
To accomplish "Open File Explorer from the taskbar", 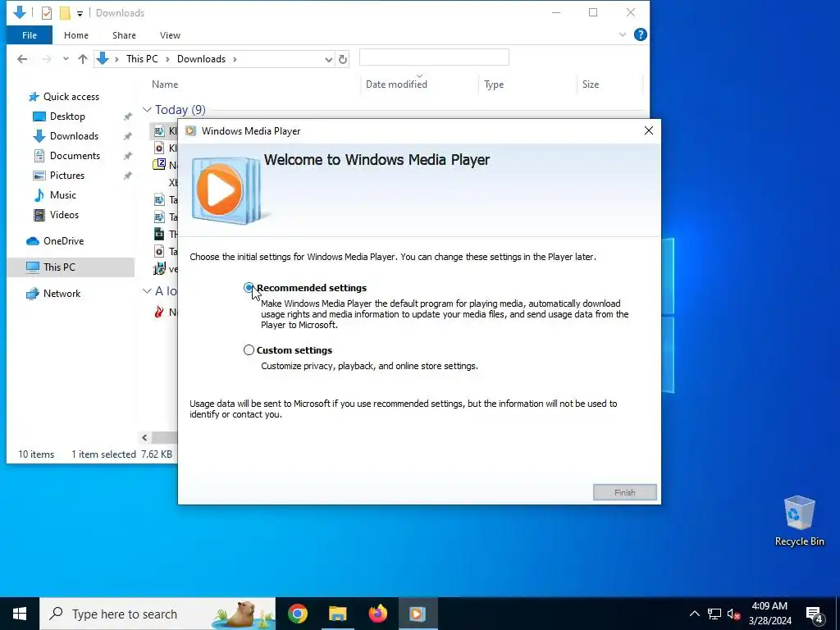I will (x=337, y=614).
